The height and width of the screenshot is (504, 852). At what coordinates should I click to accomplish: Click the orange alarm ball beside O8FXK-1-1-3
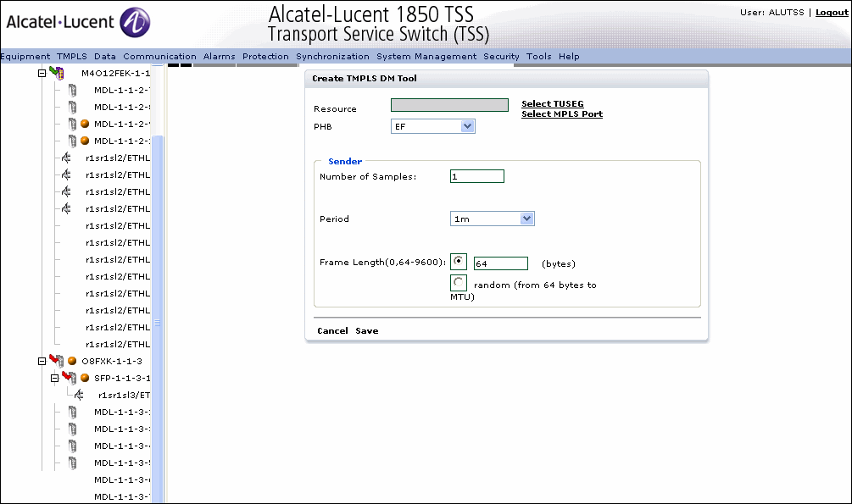[x=72, y=361]
